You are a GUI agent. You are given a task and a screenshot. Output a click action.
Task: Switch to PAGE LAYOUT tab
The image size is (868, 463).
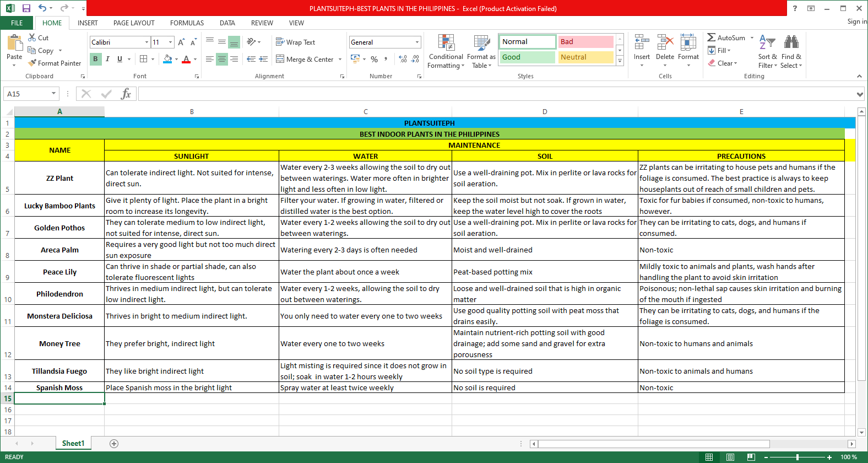(134, 23)
